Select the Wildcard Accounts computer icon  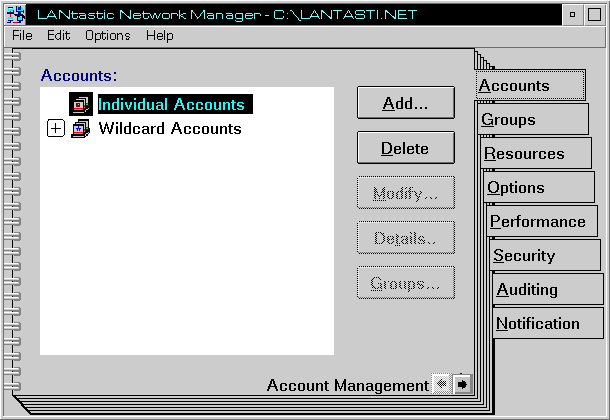[81, 129]
